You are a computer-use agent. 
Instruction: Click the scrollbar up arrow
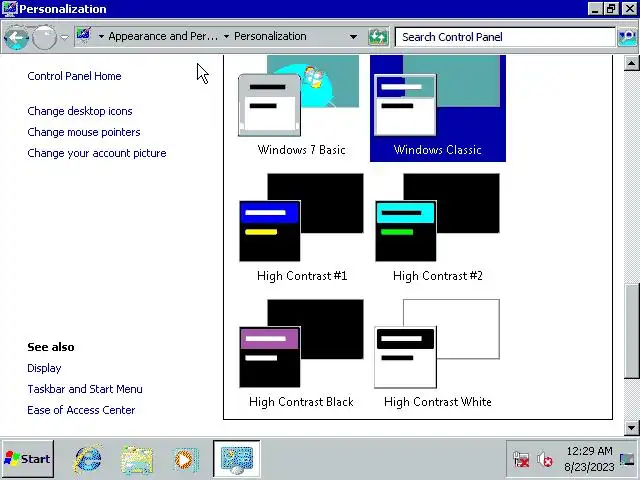coord(631,63)
